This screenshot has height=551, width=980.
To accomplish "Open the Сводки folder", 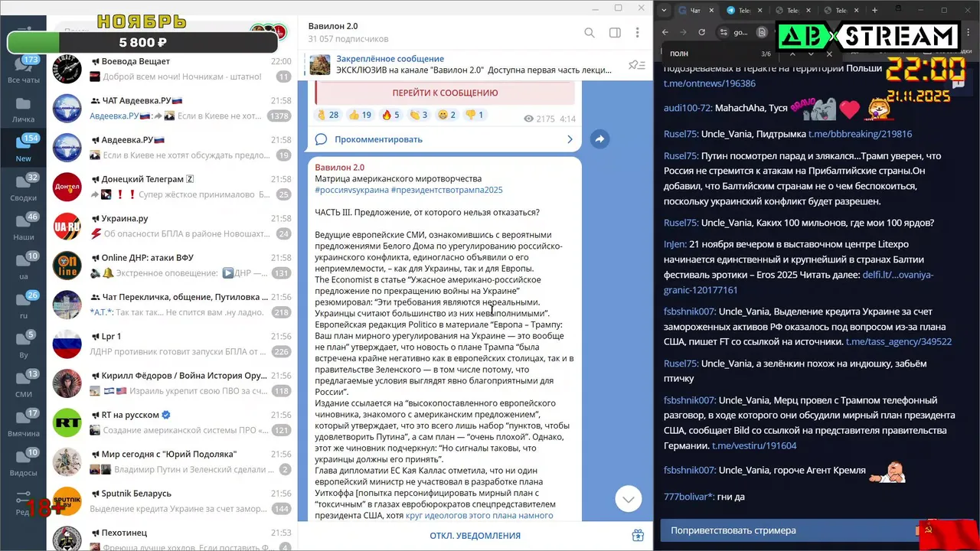I will click(23, 188).
